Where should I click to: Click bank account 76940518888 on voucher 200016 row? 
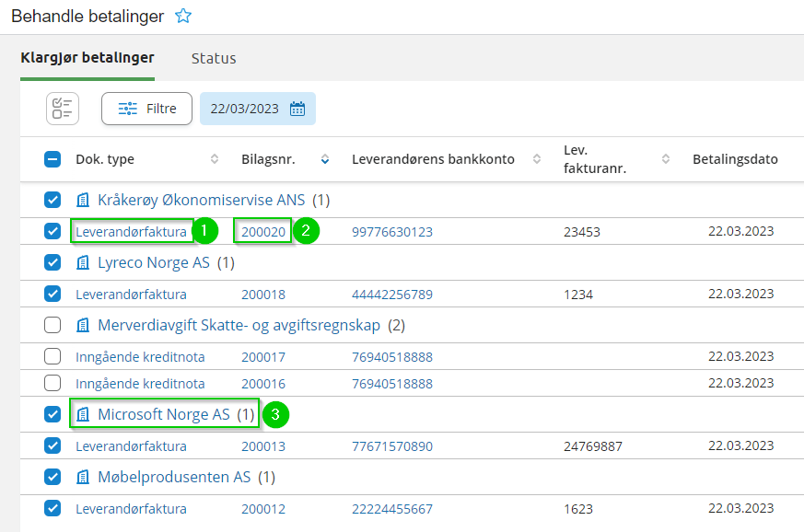point(392,384)
